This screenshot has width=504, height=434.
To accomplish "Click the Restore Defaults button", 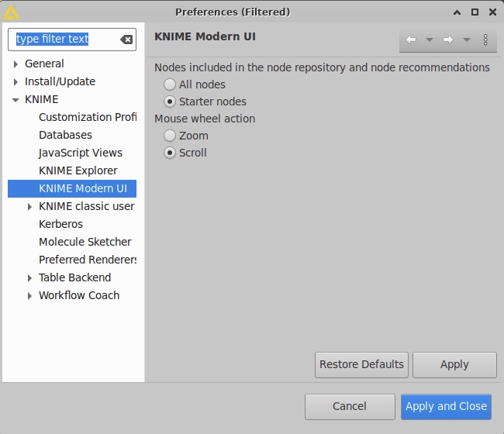I will pos(361,365).
